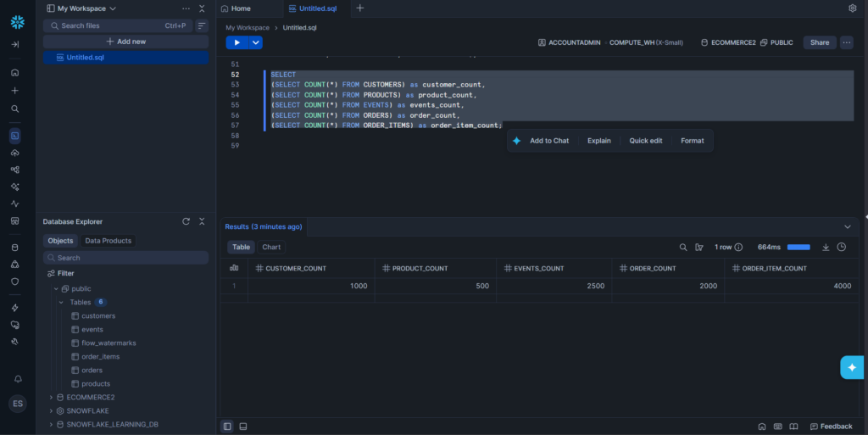The image size is (868, 435).
Task: Focus the Database Explorer search box
Action: pyautogui.click(x=125, y=258)
